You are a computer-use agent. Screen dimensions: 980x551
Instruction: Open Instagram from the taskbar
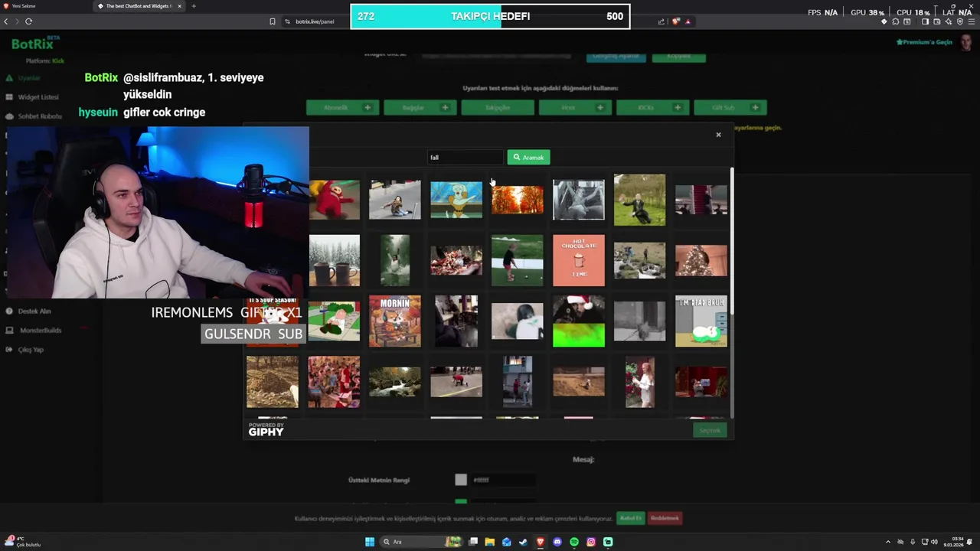591,542
